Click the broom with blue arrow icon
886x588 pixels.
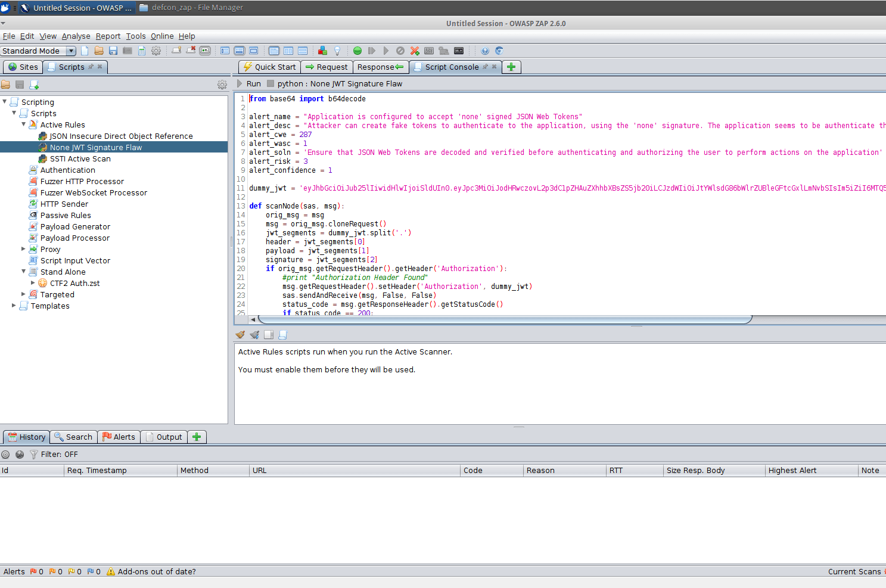[254, 335]
